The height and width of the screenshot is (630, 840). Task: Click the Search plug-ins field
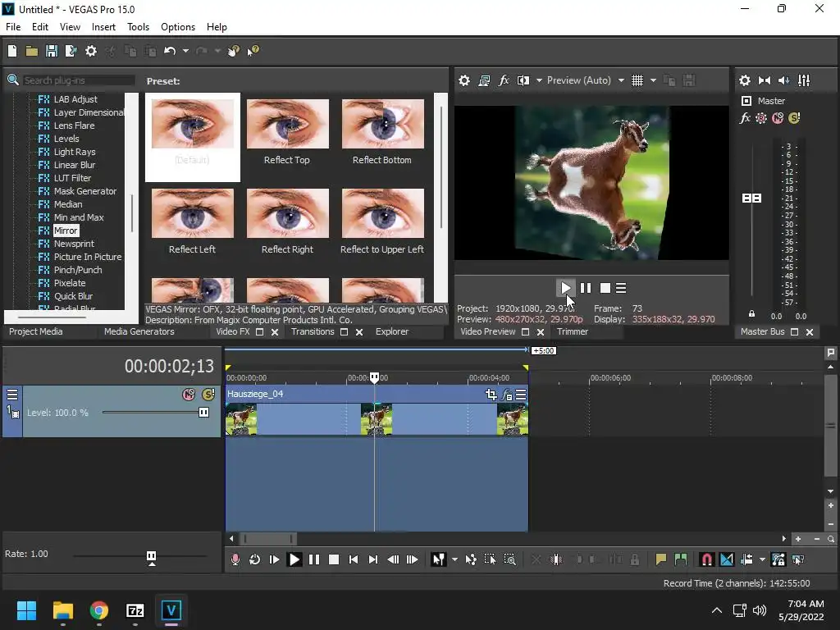pyautogui.click(x=78, y=80)
